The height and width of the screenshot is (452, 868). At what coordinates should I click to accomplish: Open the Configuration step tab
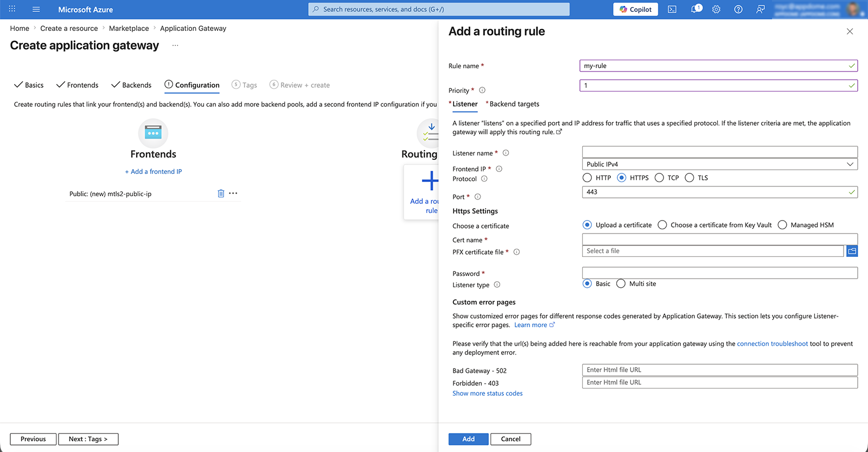pos(192,85)
